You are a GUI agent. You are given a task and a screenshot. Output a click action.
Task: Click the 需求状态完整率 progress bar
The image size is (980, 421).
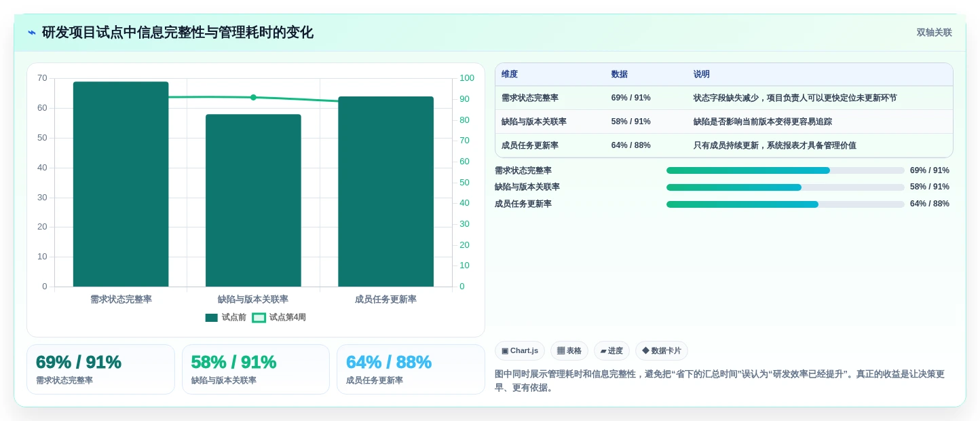click(785, 170)
